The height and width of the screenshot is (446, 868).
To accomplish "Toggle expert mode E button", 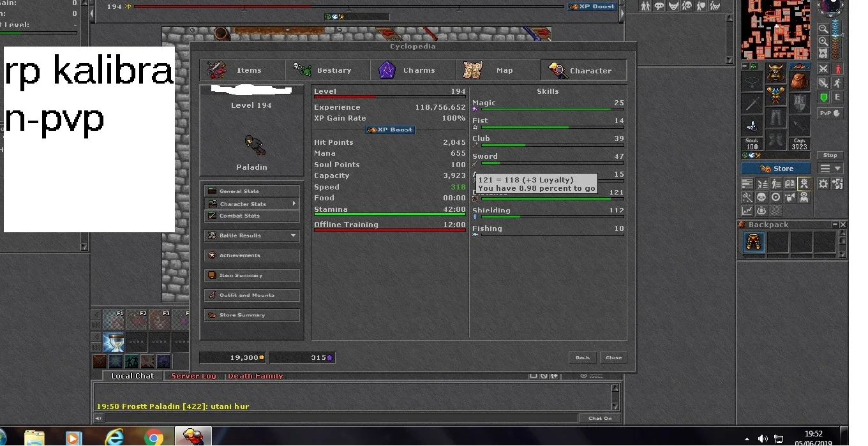I will click(837, 97).
